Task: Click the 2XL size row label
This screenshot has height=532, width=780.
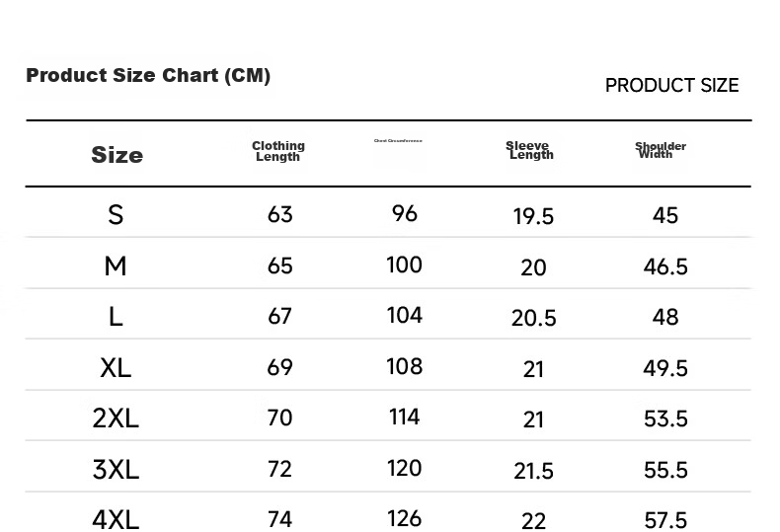Action: 116,418
